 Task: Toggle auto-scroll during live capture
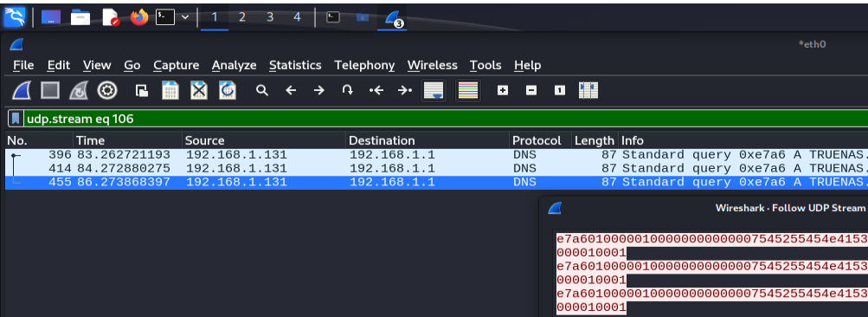434,90
